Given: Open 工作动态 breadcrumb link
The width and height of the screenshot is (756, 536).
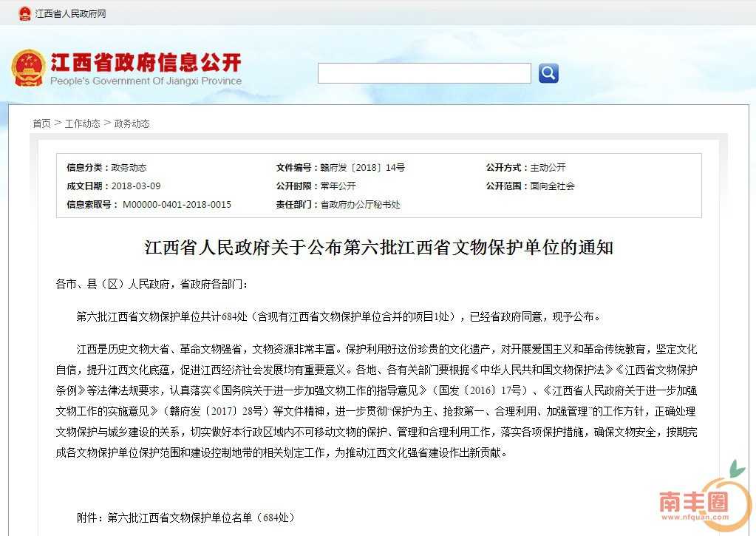Looking at the screenshot, I should (x=82, y=123).
